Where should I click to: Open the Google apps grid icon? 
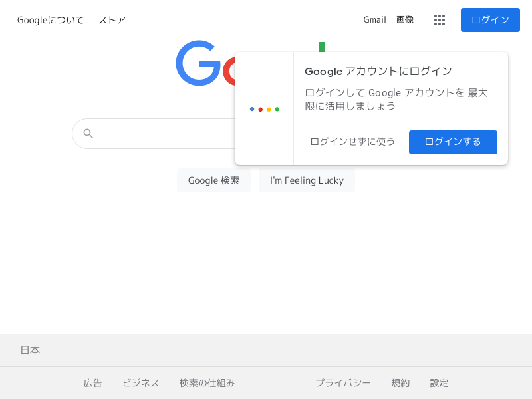[x=440, y=20]
